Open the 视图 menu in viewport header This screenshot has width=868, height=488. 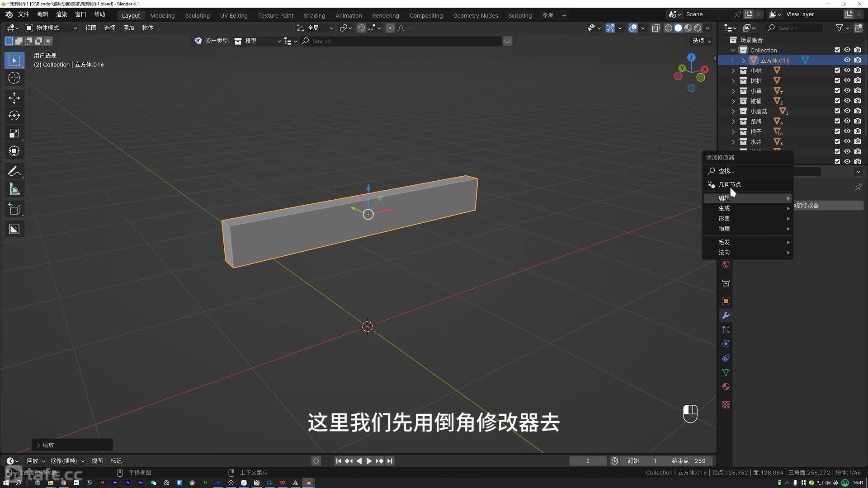pos(91,28)
